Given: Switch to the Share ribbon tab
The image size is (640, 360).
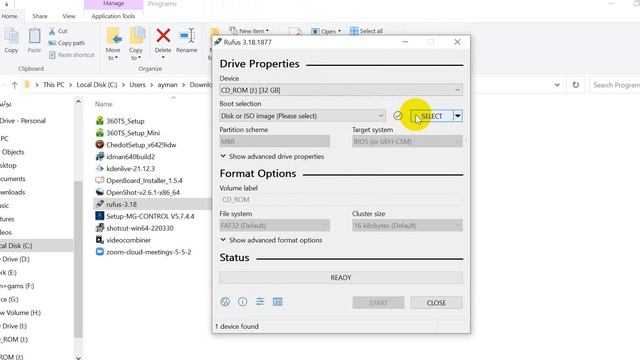Looking at the screenshot, I should point(40,16).
